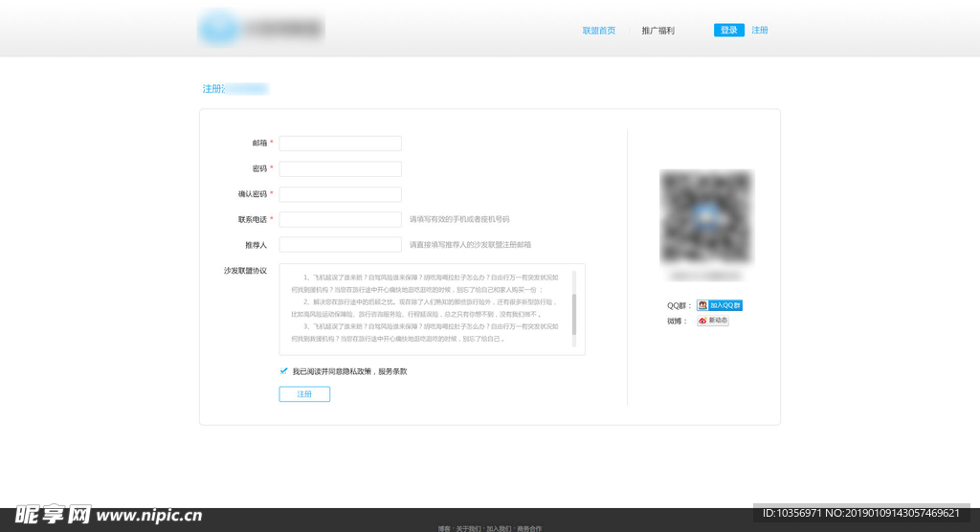Focus the 邮箱 input field

pos(340,144)
